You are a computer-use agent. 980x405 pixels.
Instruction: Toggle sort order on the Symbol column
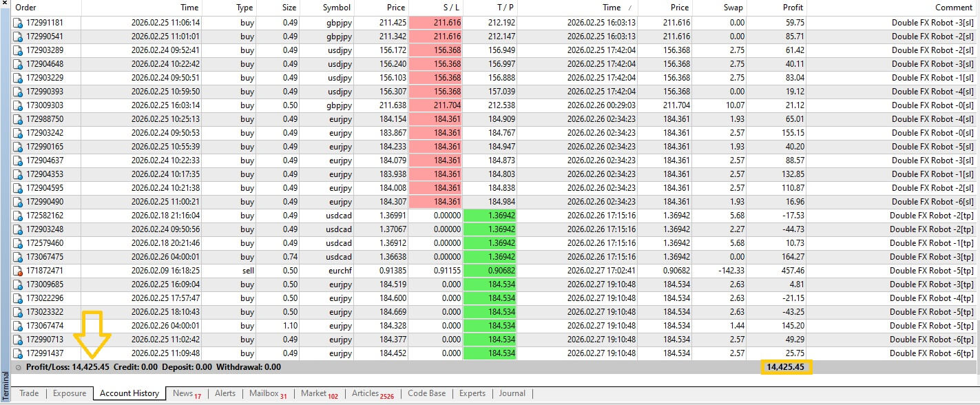pyautogui.click(x=337, y=8)
